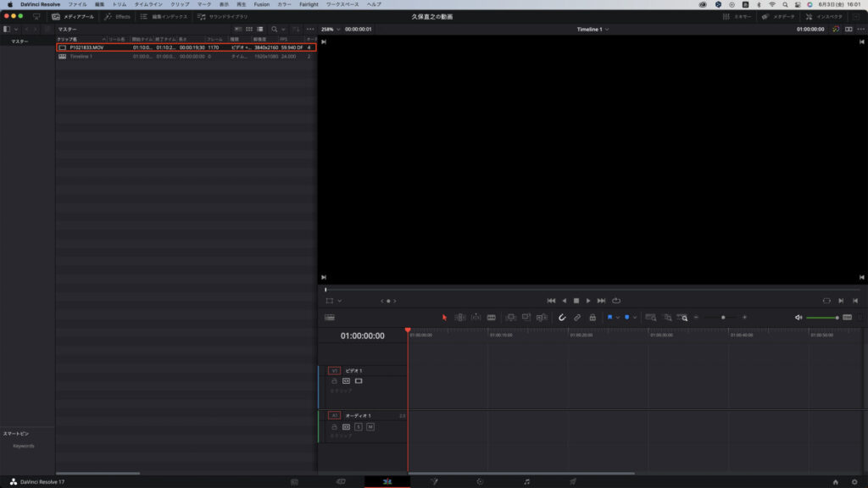Toggle the position lock icon
The height and width of the screenshot is (488, 868).
coord(593,318)
